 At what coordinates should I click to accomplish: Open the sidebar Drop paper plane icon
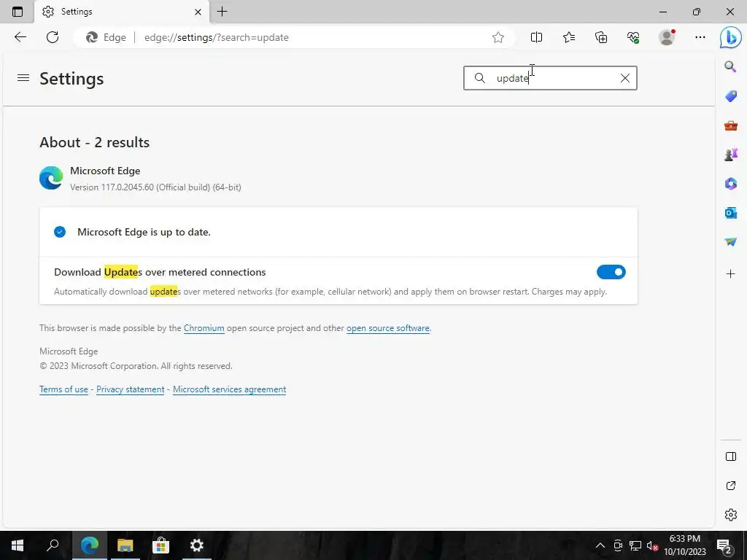pos(730,242)
